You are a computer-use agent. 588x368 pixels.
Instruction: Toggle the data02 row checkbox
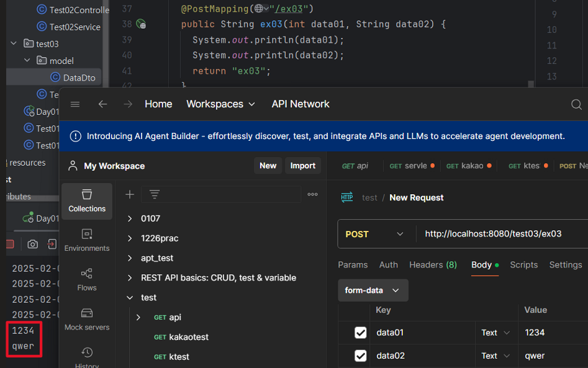pos(360,356)
